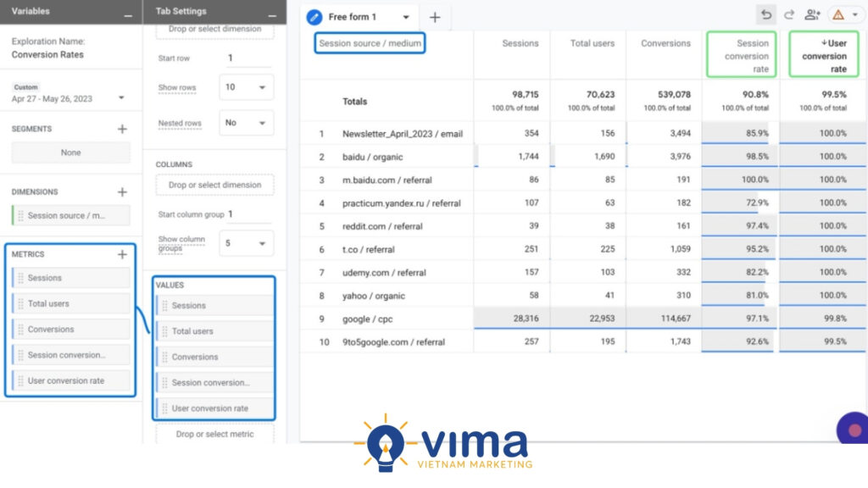868x488 pixels.
Task: Open the Show rows dropdown
Action: (x=247, y=87)
